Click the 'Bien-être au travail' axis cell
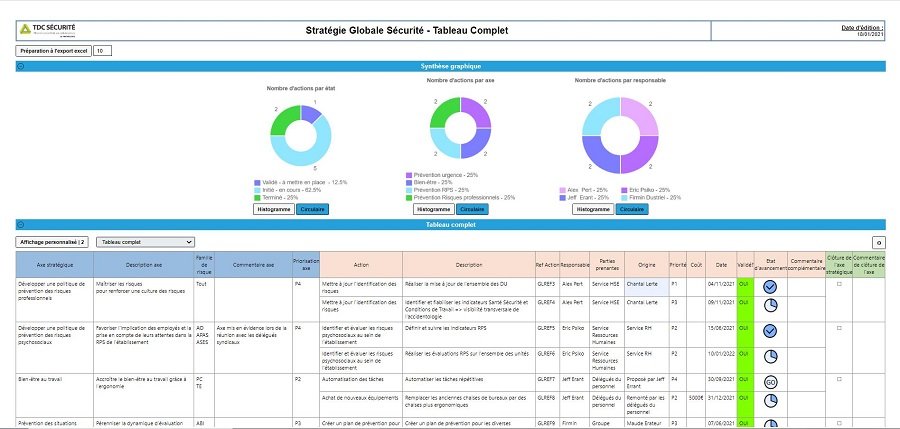The image size is (900, 429). [x=55, y=396]
